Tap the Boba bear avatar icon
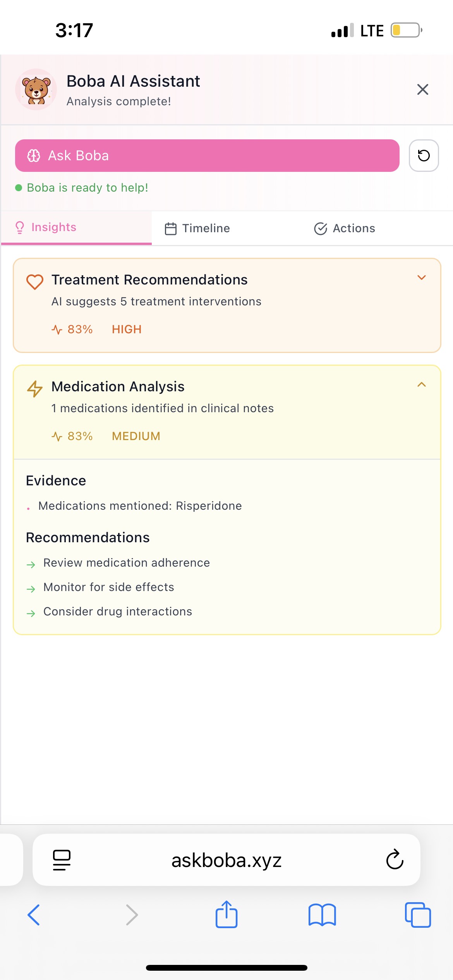 36,89
